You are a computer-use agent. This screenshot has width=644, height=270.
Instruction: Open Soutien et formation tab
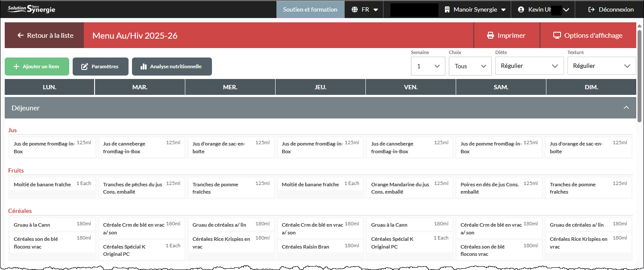tap(310, 9)
